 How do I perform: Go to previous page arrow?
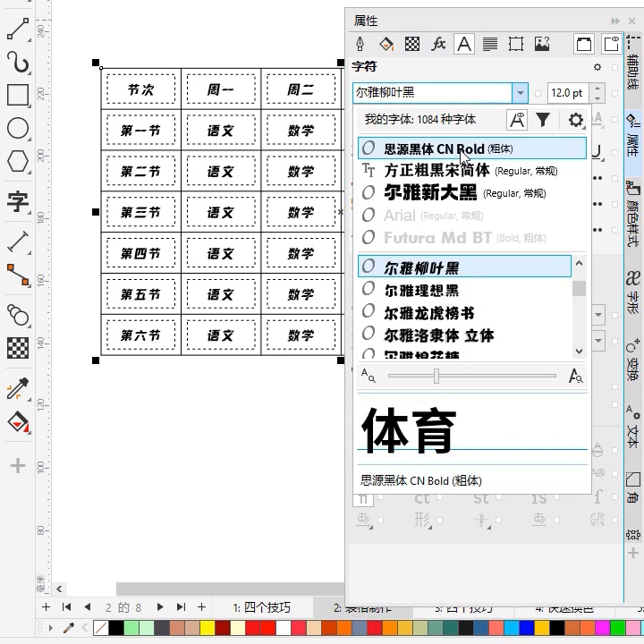coord(87,607)
